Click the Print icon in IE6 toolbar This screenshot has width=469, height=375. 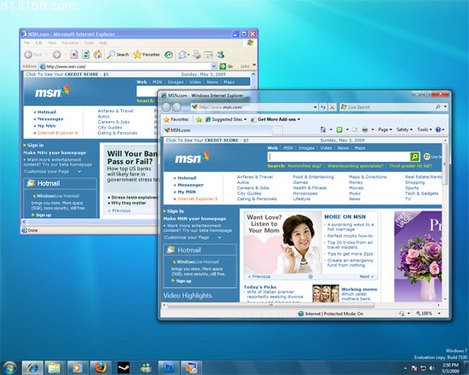[197, 54]
